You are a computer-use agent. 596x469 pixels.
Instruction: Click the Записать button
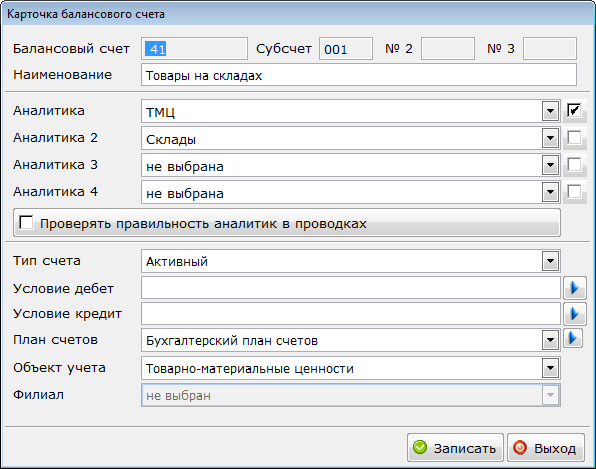click(x=455, y=448)
